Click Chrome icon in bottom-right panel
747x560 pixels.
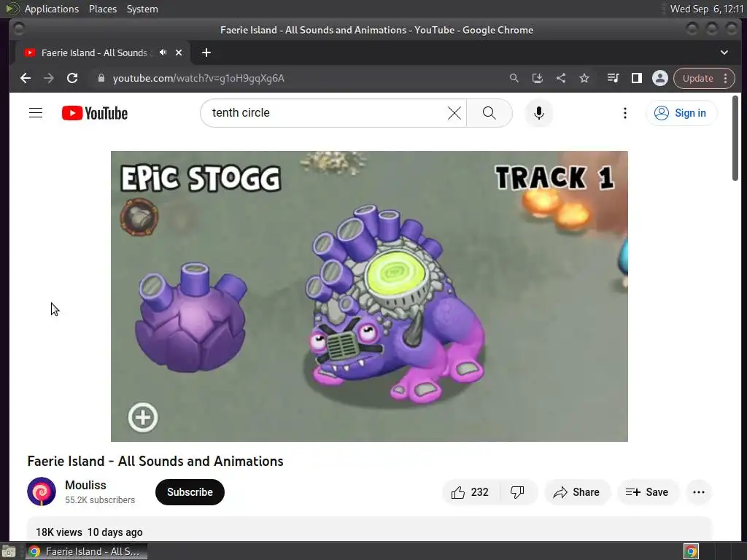(691, 551)
